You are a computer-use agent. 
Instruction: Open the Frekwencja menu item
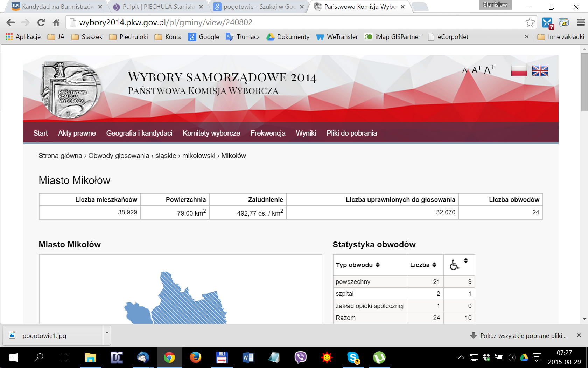coord(268,133)
